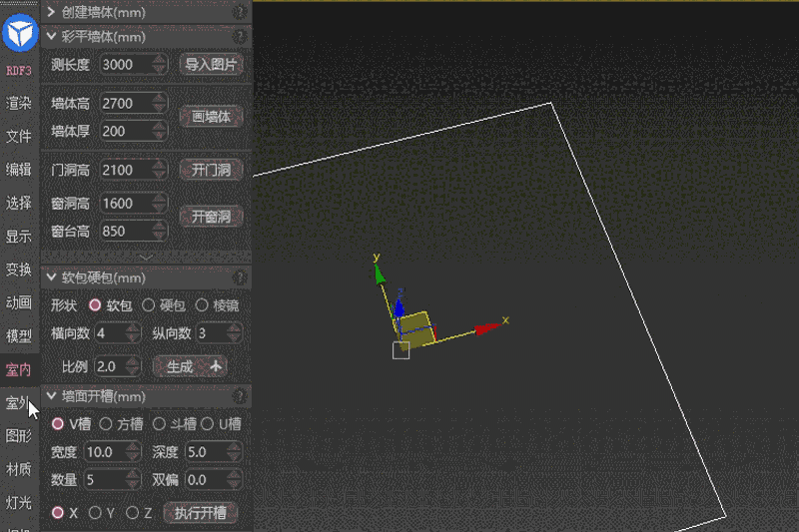This screenshot has height=532, width=799.
Task: Select the 方槽 groove type option
Action: (x=106, y=424)
